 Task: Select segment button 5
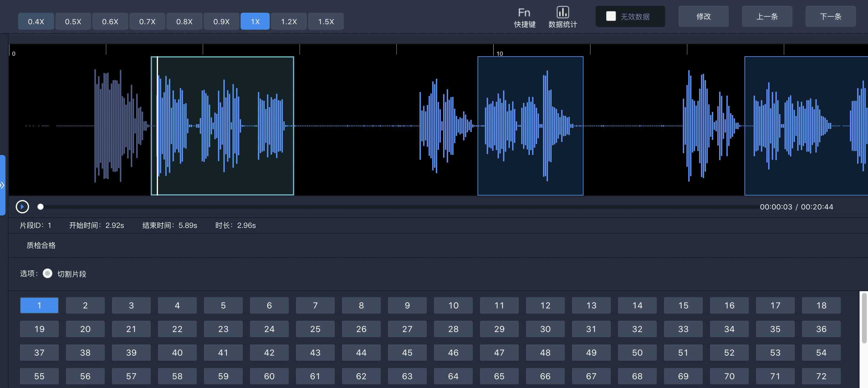tap(223, 305)
